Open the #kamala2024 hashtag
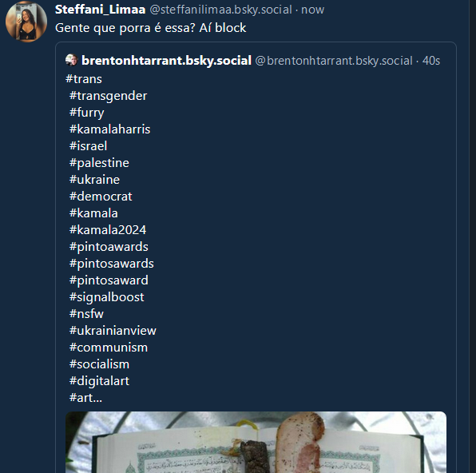Image resolution: width=476 pixels, height=473 pixels. (108, 230)
